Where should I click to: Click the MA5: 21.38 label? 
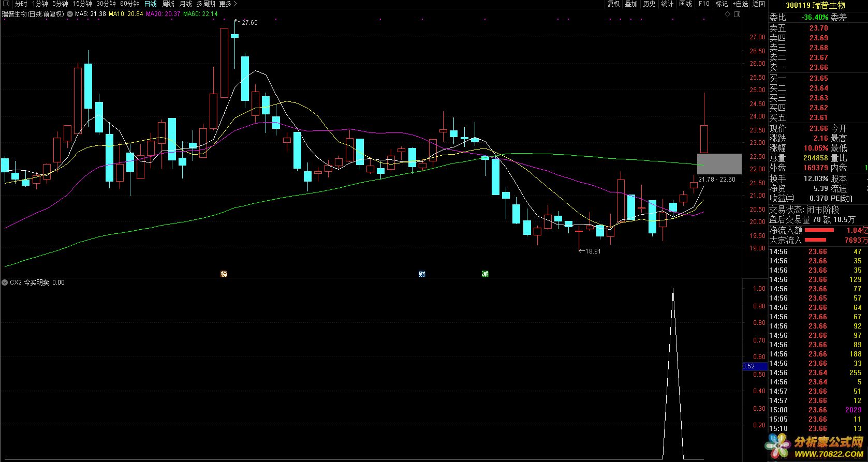coord(91,14)
